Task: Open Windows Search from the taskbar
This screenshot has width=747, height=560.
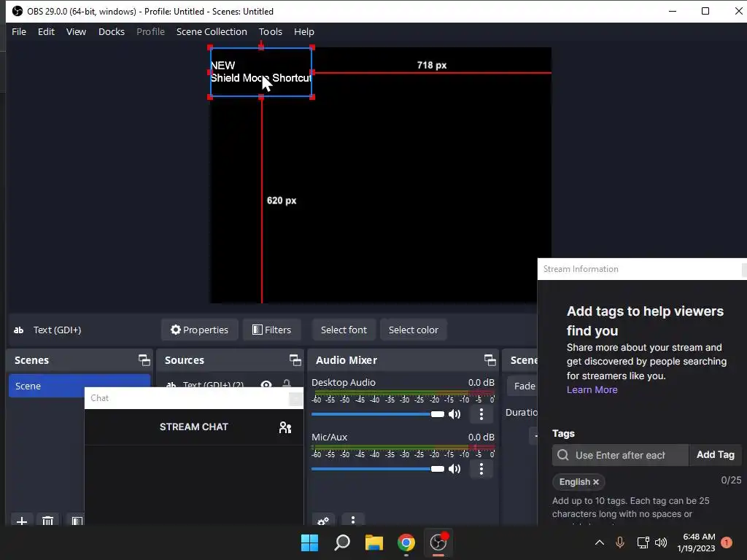Action: click(342, 542)
